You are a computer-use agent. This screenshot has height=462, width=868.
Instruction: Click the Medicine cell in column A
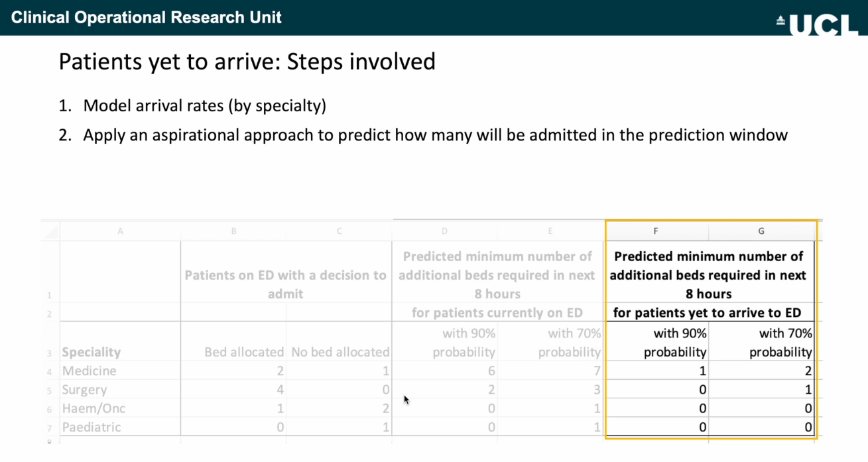point(90,371)
